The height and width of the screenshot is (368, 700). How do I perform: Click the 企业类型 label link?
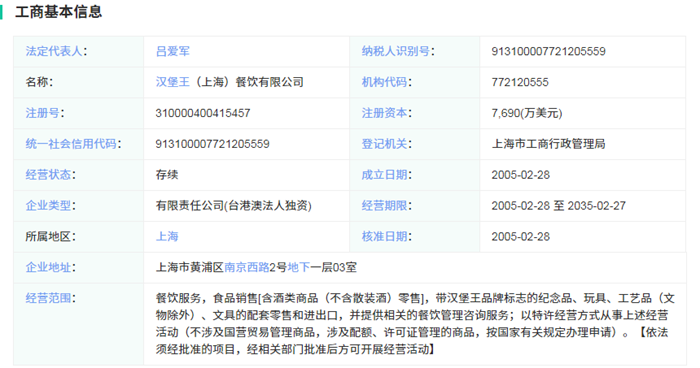click(48, 205)
